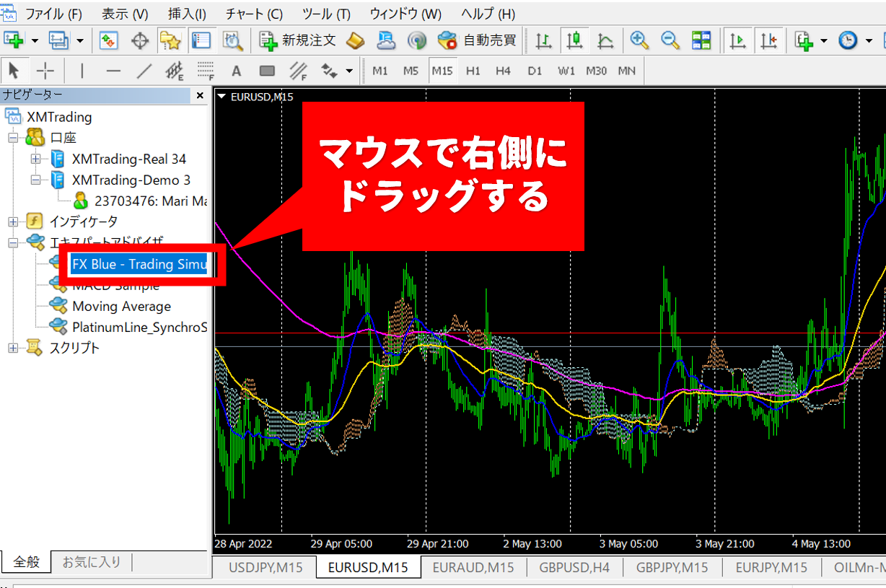Launch MetaEditor with the yellow book icon
Screen dimensions: 886x588
[356, 40]
